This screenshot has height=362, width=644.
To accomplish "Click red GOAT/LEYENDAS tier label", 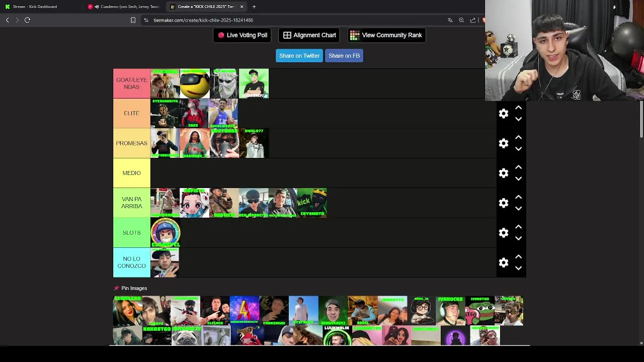I will [x=132, y=83].
